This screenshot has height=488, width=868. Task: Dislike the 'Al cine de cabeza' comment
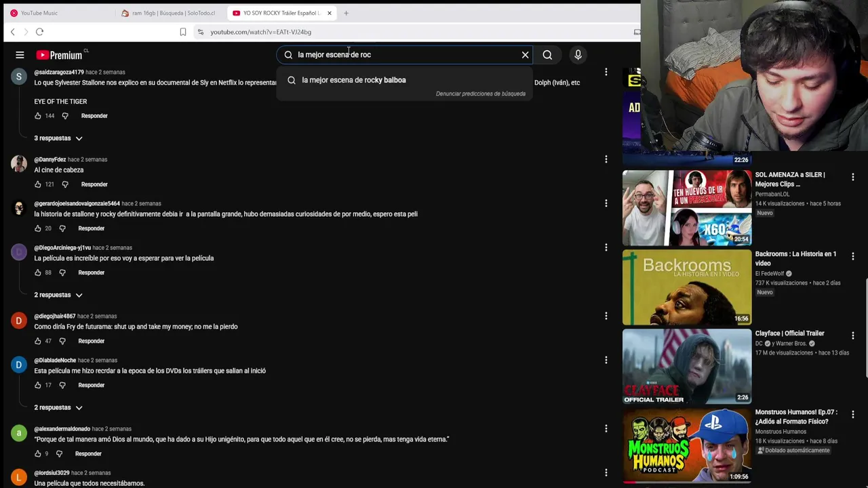[x=65, y=184]
